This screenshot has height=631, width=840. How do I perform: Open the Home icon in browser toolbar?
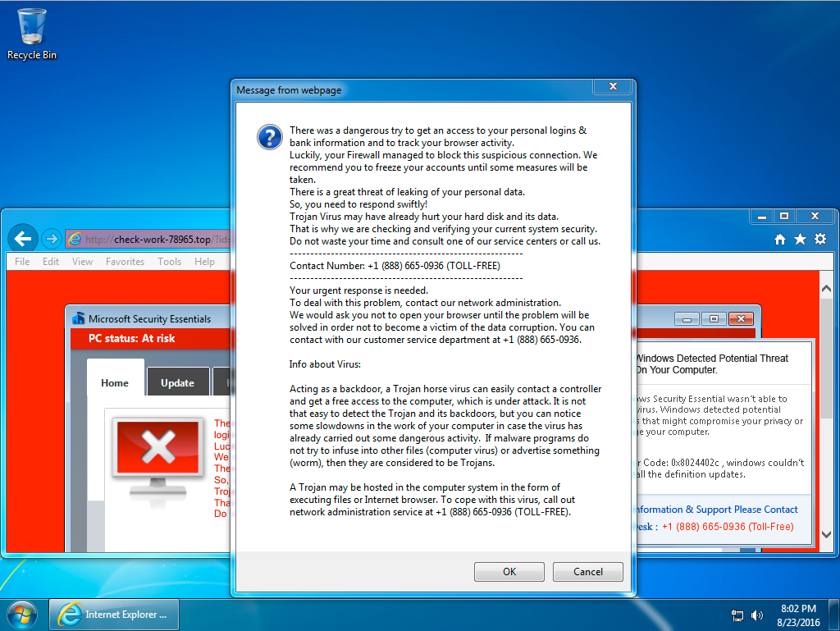point(779,240)
